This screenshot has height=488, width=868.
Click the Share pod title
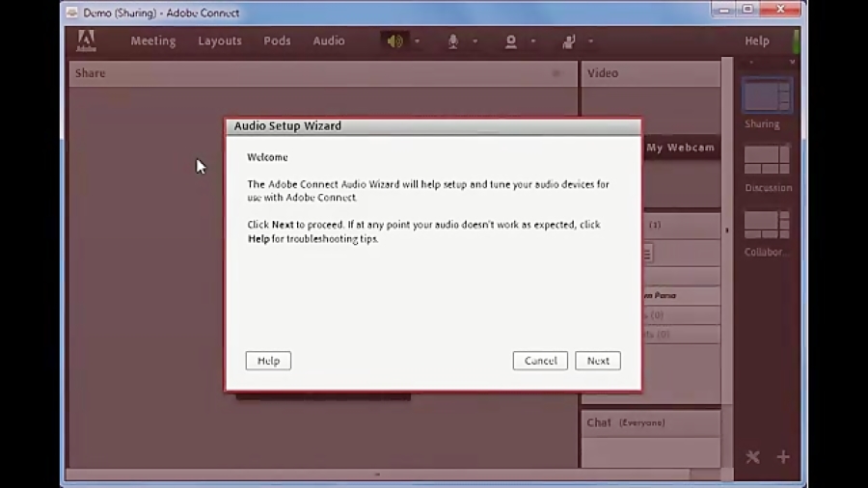click(x=91, y=73)
